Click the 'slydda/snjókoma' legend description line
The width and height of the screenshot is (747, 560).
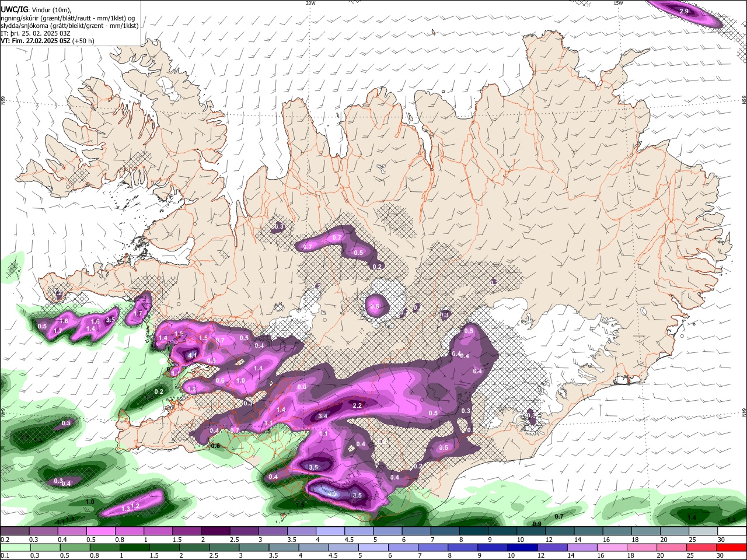click(x=69, y=26)
